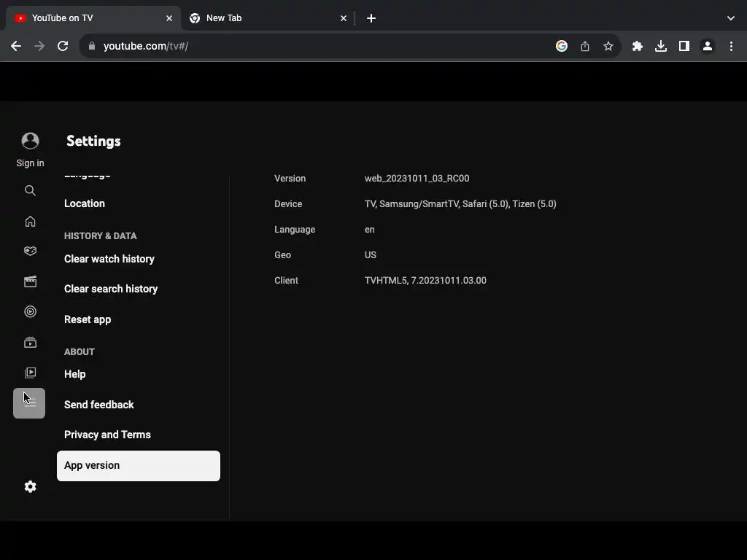Click the address bar URL
Viewport: 747px width, 560px height.
point(146,46)
